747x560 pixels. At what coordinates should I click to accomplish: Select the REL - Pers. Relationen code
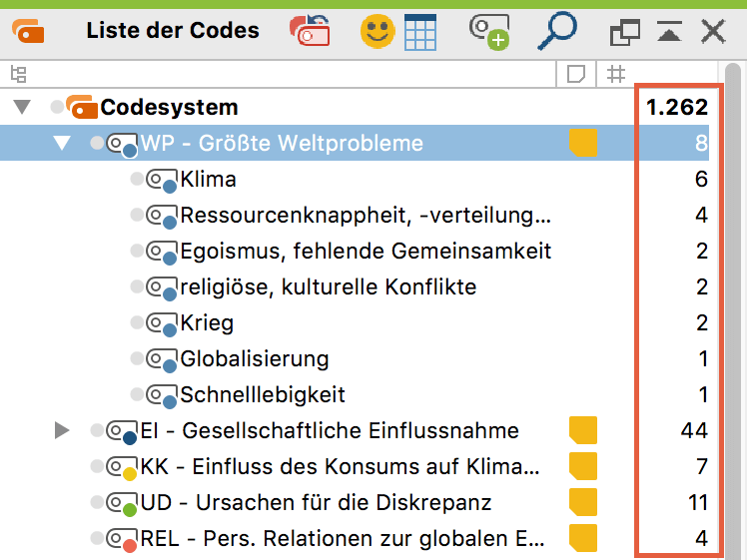343,539
